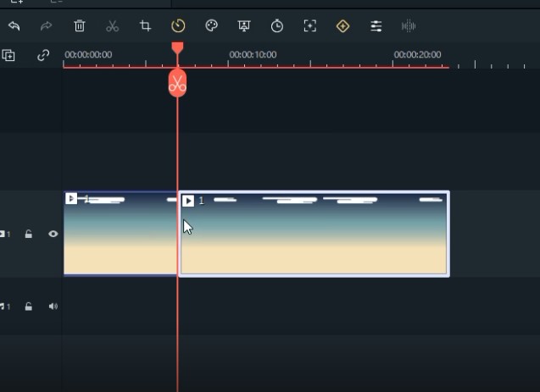Click the Undo arrow in the toolbar
The width and height of the screenshot is (540, 392).
coord(14,26)
